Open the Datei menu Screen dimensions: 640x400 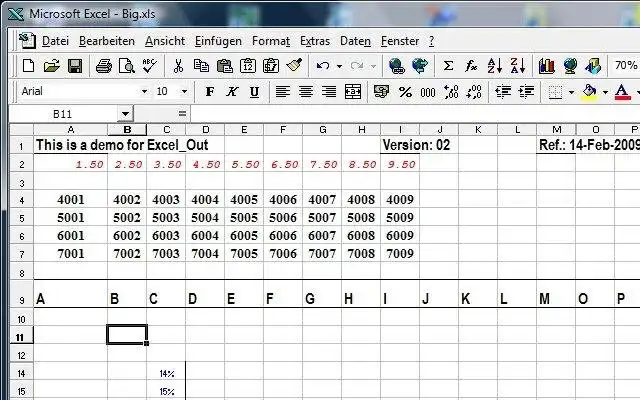click(55, 41)
